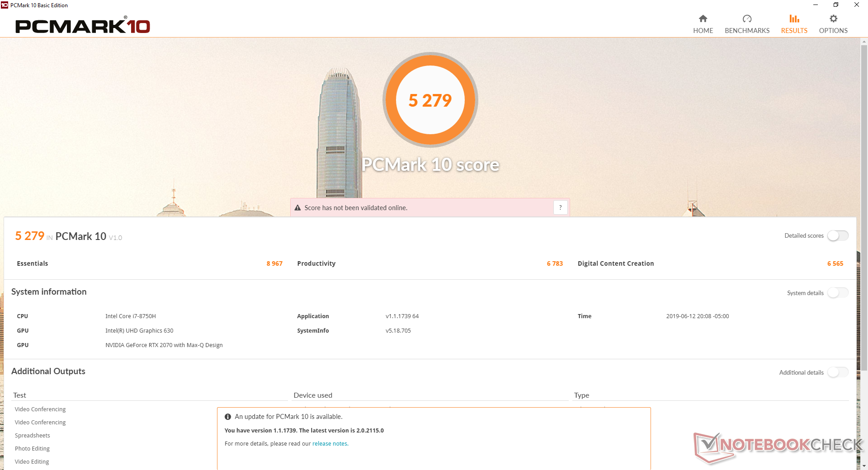Click the Essentials score 8 967
This screenshot has height=470, width=868.
click(x=274, y=263)
